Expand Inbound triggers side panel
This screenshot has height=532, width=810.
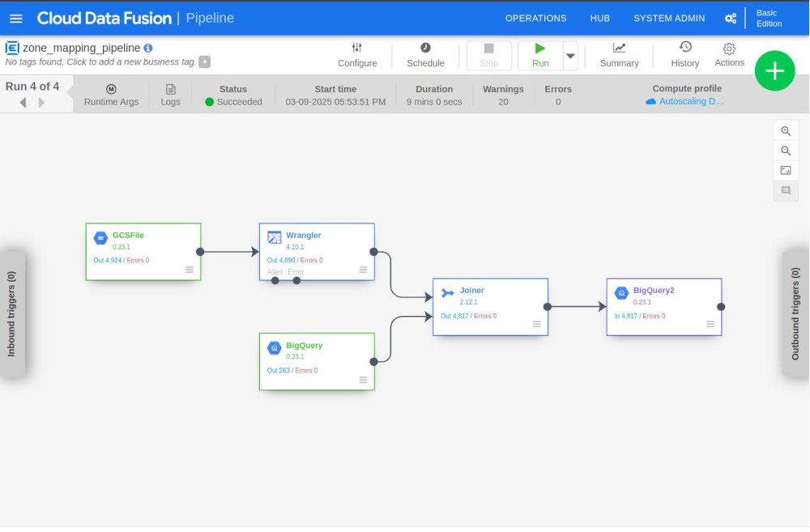point(11,313)
